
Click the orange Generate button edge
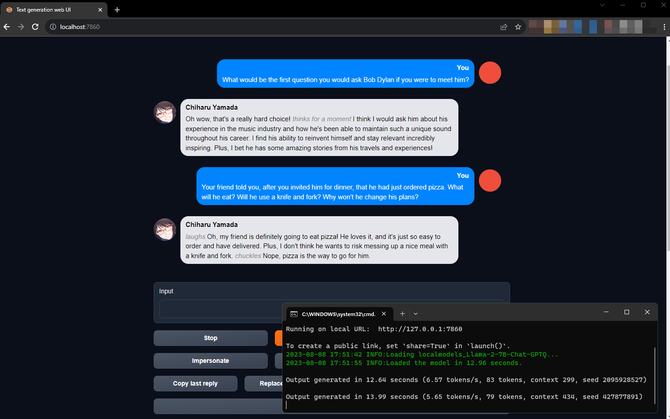tap(279, 338)
